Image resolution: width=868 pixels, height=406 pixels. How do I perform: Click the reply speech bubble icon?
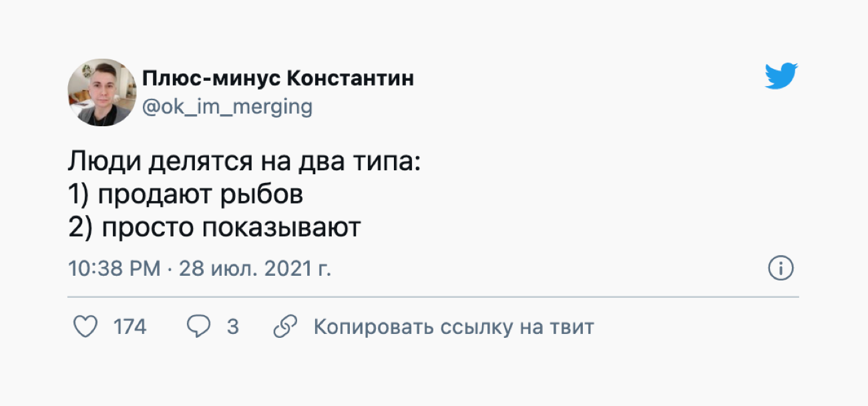coord(198,327)
